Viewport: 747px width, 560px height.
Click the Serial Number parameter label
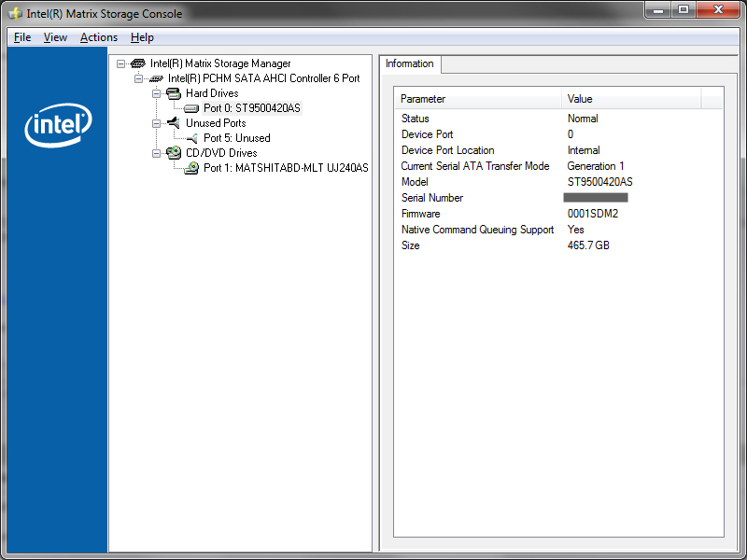point(432,198)
